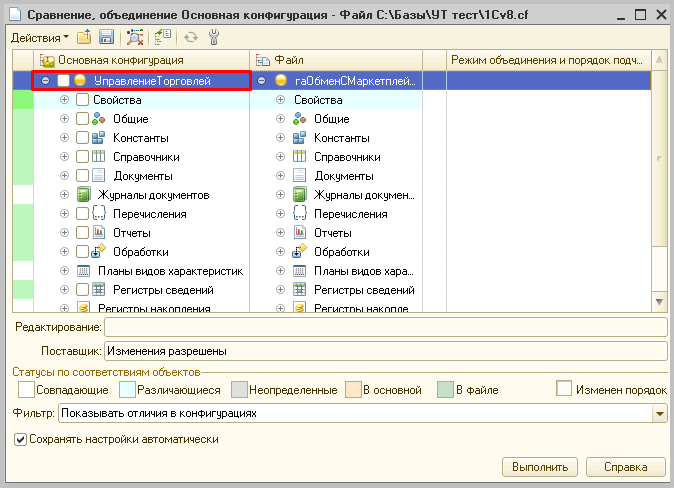Expand Обработки in Основная конфигурация column

tap(64, 252)
